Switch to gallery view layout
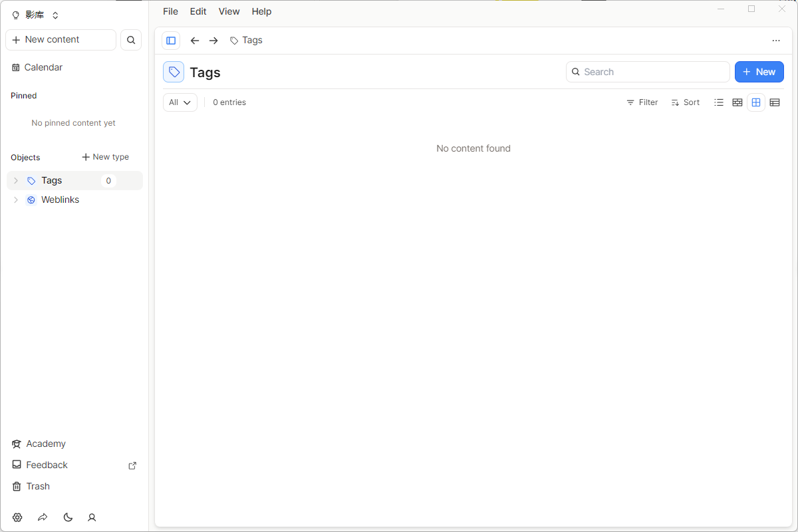This screenshot has height=532, width=798. pos(737,102)
